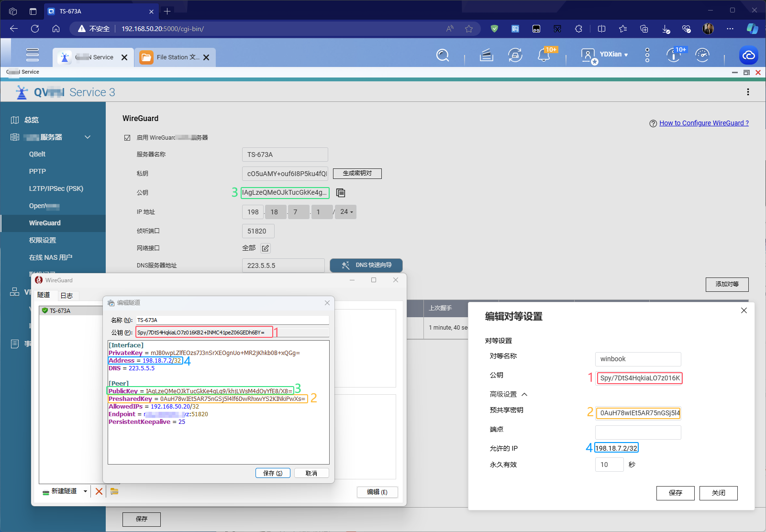Open subnet mask 24 dropdown
Viewport: 766px width, 532px height.
(346, 212)
